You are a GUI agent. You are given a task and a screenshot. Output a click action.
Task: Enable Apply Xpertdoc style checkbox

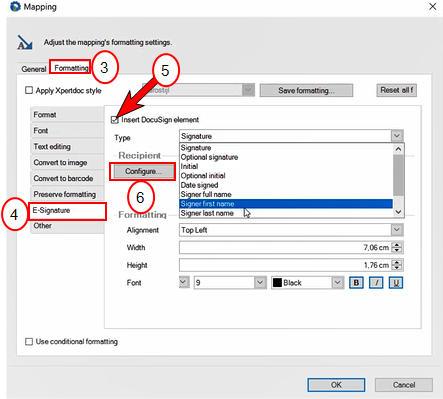[x=29, y=90]
